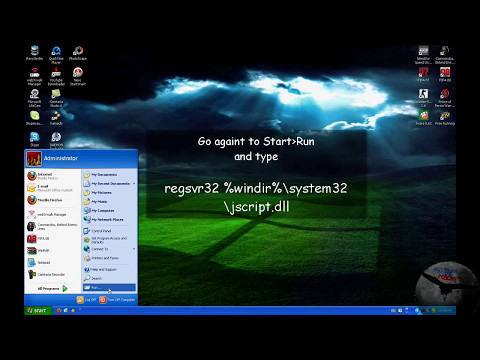Open the green game icon beside Free Running

pyautogui.click(x=423, y=118)
